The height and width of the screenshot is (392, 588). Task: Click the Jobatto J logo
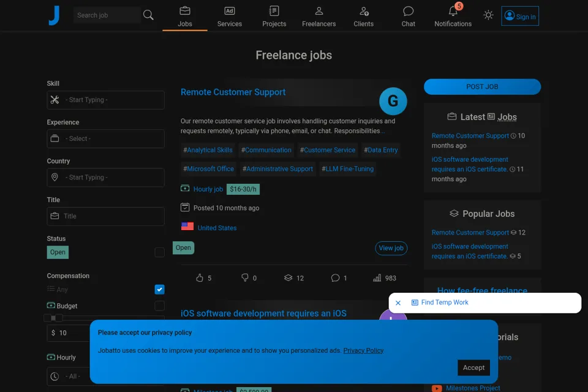[x=54, y=15]
